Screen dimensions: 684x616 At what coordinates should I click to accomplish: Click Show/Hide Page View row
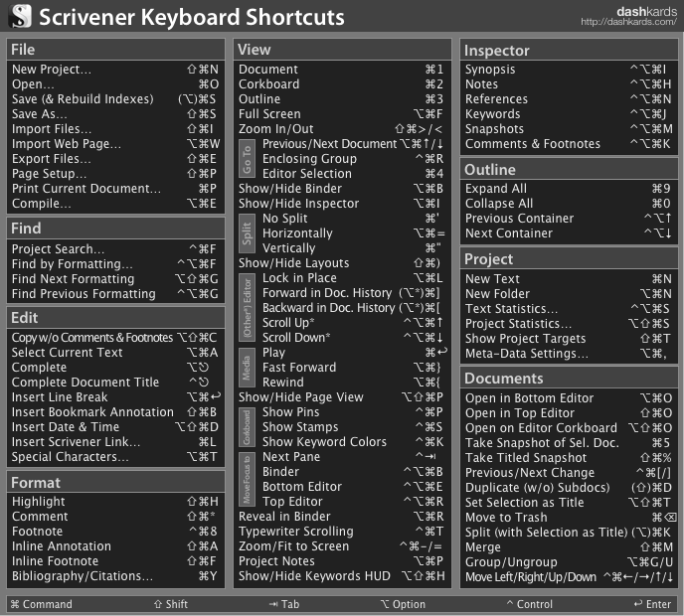342,397
